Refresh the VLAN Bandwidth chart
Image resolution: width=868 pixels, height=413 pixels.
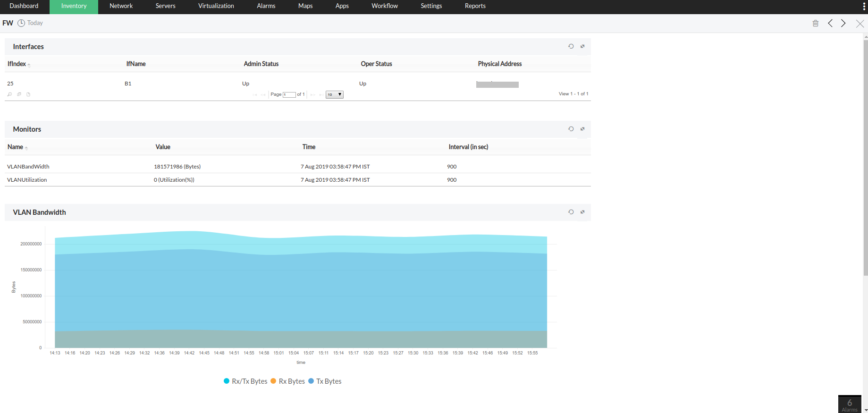click(571, 212)
